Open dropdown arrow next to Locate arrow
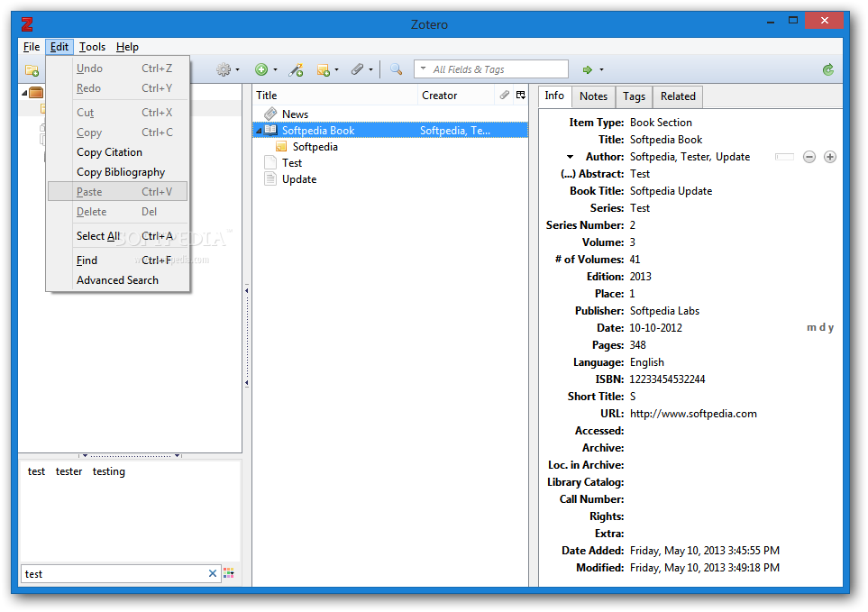868x612 pixels. pos(602,69)
